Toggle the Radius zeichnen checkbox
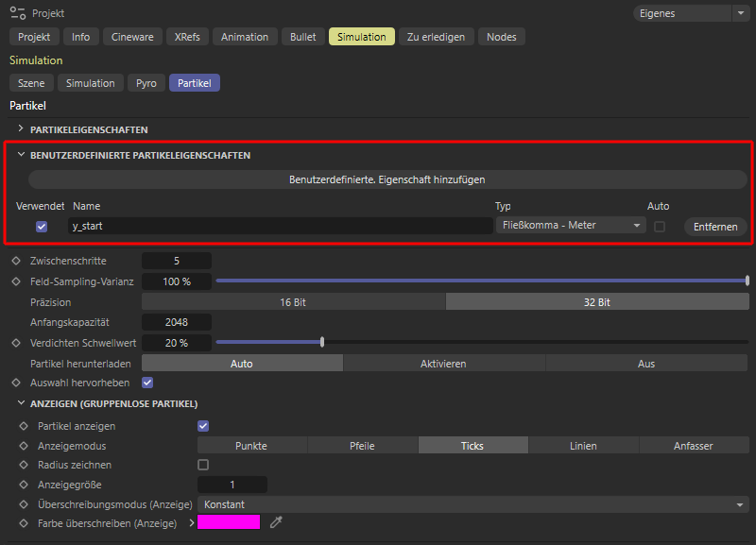This screenshot has width=756, height=545. [x=202, y=465]
